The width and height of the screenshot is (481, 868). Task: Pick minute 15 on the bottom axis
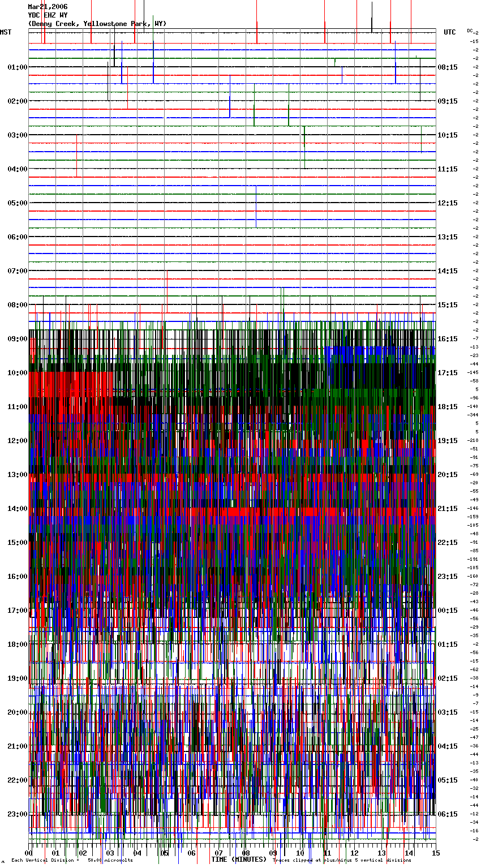(x=435, y=853)
